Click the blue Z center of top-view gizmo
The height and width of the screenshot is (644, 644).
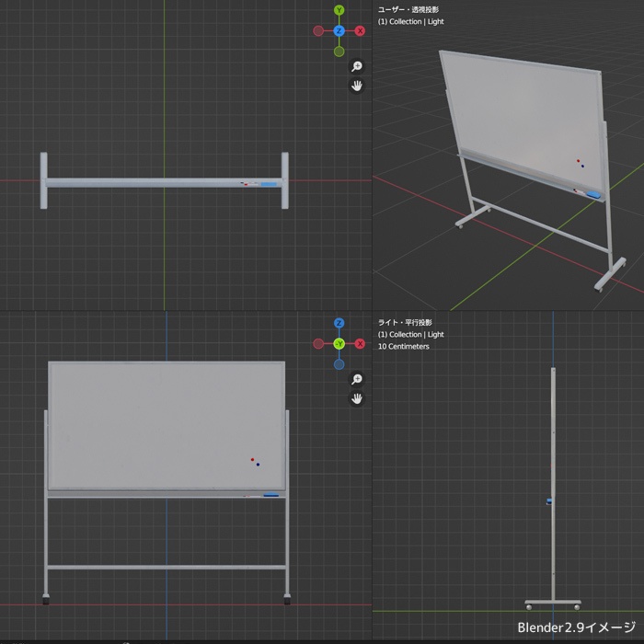pyautogui.click(x=339, y=30)
